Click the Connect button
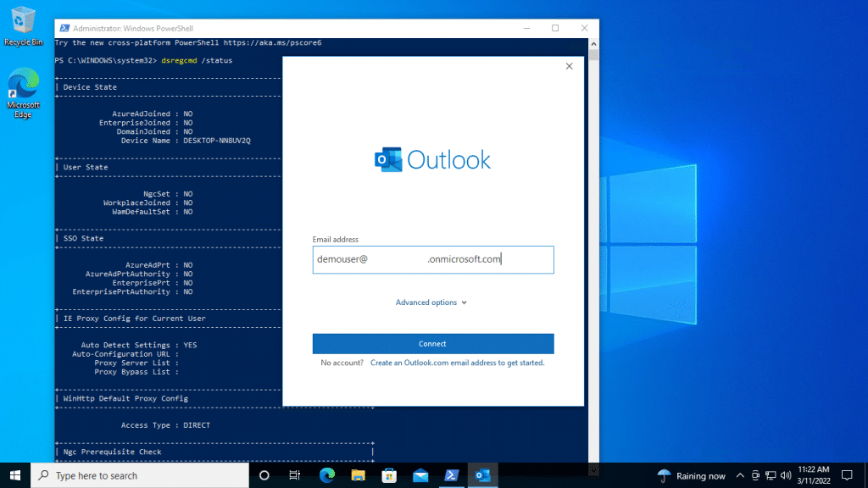This screenshot has width=868, height=488. (433, 344)
